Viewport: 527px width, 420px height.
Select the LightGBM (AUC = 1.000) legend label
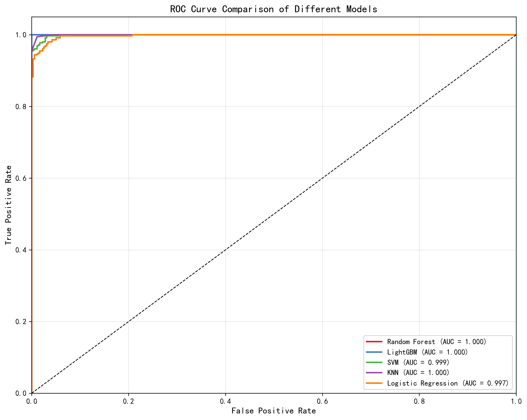coord(427,352)
